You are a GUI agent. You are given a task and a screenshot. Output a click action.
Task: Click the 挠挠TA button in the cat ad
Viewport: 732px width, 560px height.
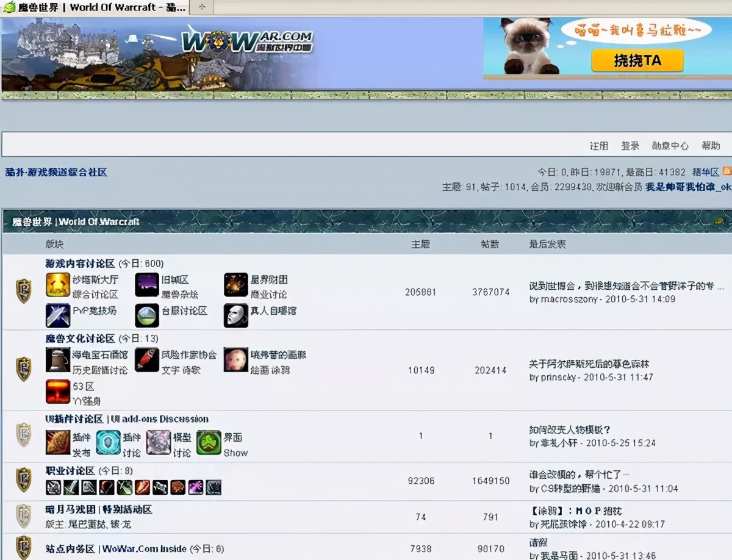click(x=637, y=62)
